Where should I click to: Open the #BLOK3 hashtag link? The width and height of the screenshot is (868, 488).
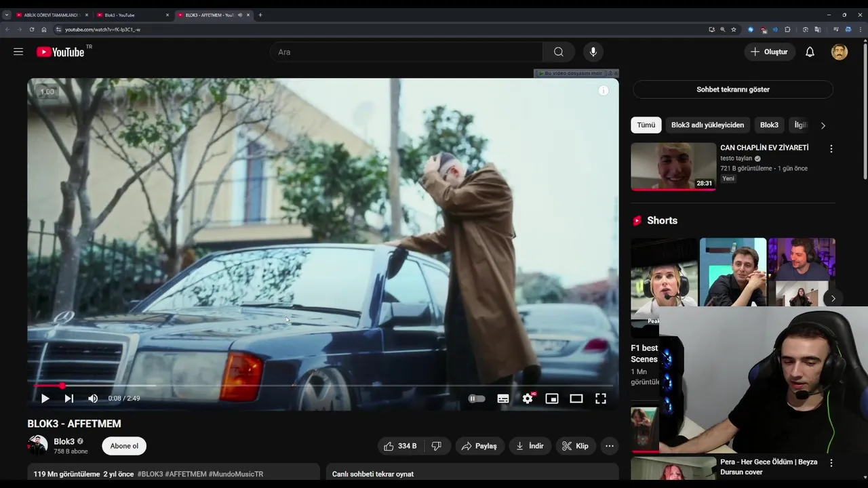pos(150,474)
